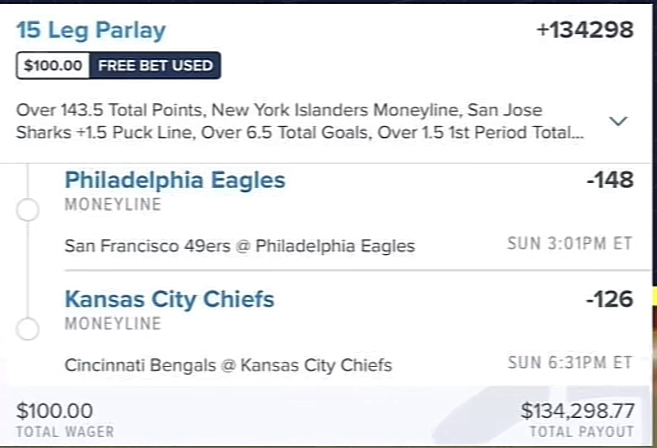
Task: Select the Philadelphia Eagles team name
Action: 175,180
